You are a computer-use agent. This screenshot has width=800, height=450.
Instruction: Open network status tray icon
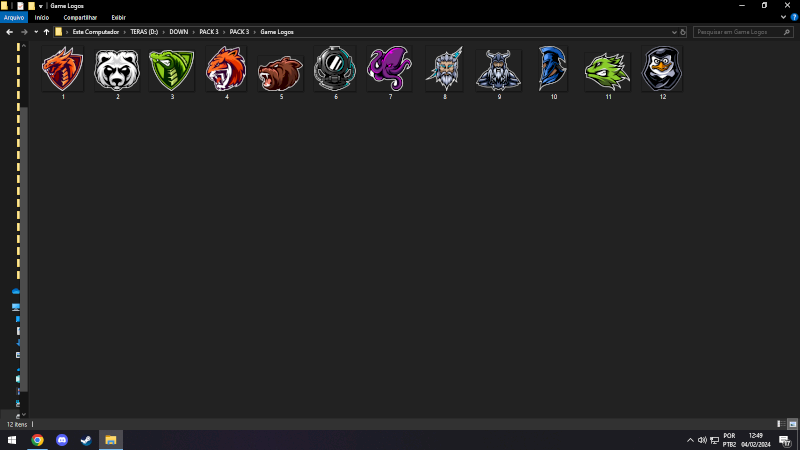714,440
